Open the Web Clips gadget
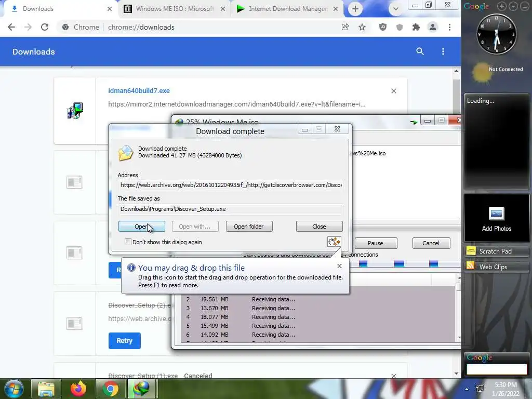This screenshot has width=532, height=399. point(496,267)
